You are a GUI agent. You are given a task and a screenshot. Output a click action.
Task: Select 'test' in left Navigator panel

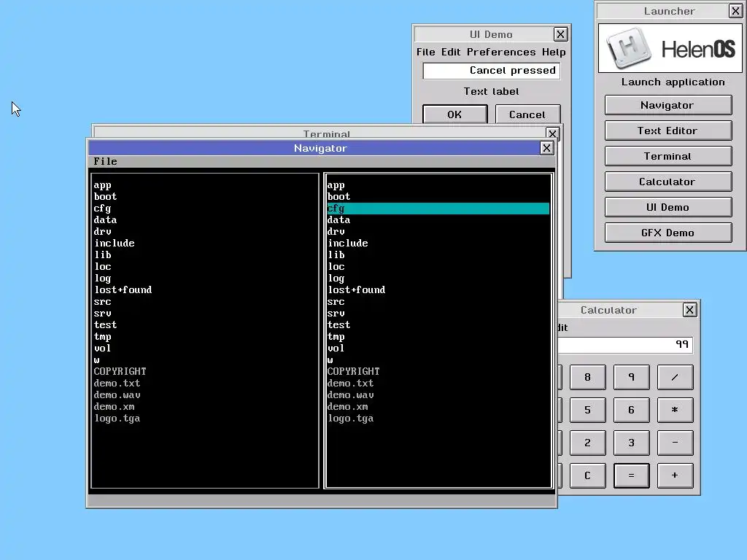[205, 325]
